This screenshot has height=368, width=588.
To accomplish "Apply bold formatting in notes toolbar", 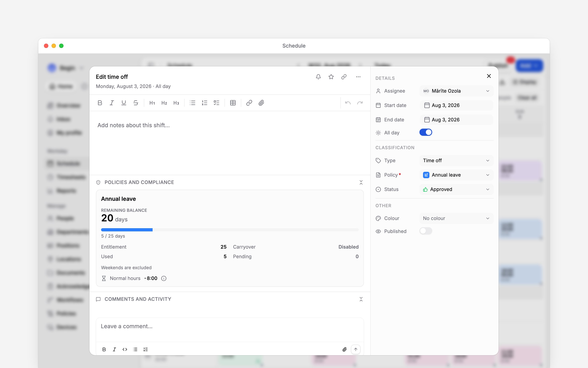I will (100, 103).
